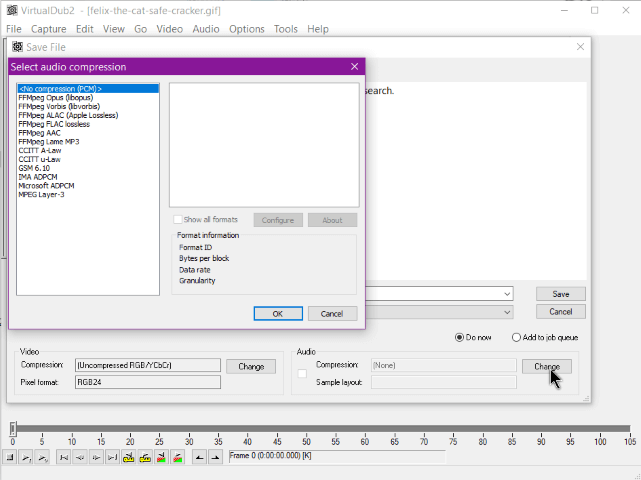Click the About codec button
Viewport: 641px width, 480px height.
coord(332,220)
